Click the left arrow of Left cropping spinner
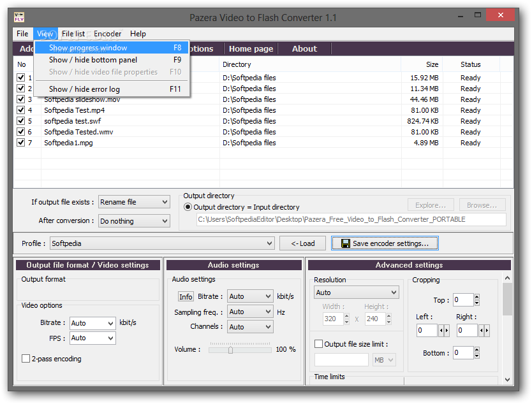The width and height of the screenshot is (532, 404). pyautogui.click(x=441, y=331)
